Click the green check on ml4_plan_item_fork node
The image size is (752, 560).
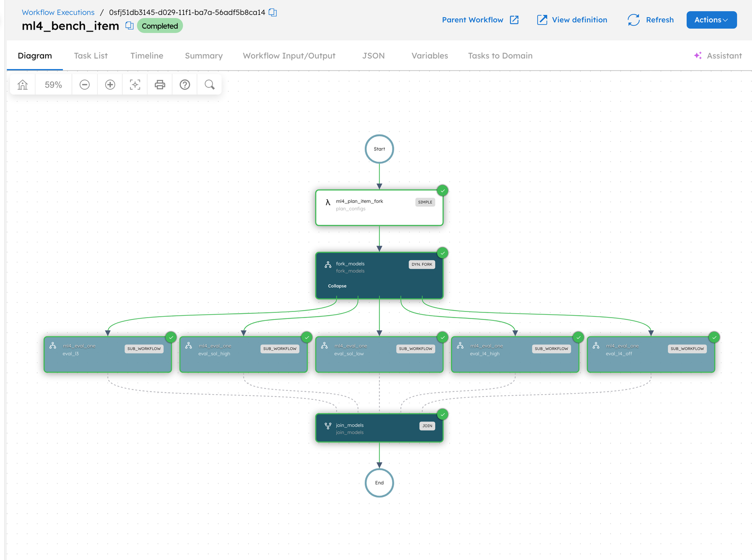[x=442, y=190]
